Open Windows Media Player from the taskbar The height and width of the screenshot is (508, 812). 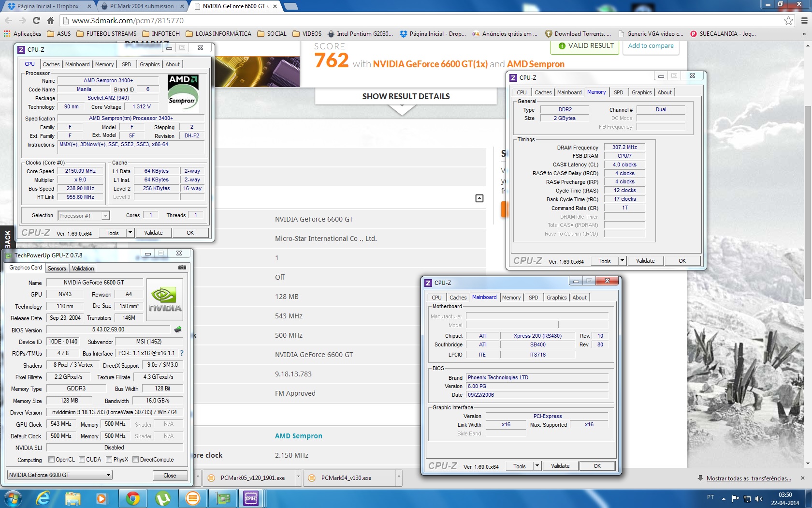tap(102, 498)
